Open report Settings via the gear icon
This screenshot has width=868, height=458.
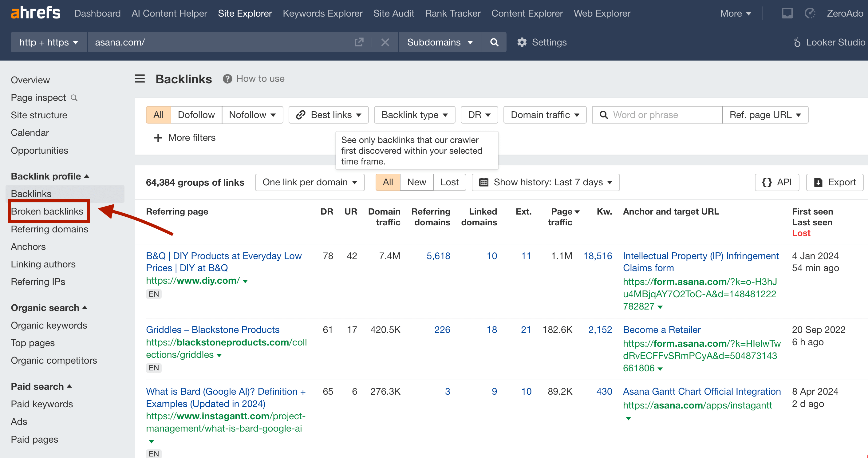pyautogui.click(x=522, y=42)
